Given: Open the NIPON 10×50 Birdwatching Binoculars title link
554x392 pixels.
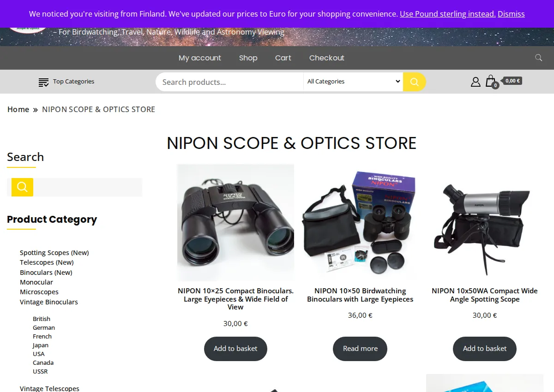Looking at the screenshot, I should point(360,295).
